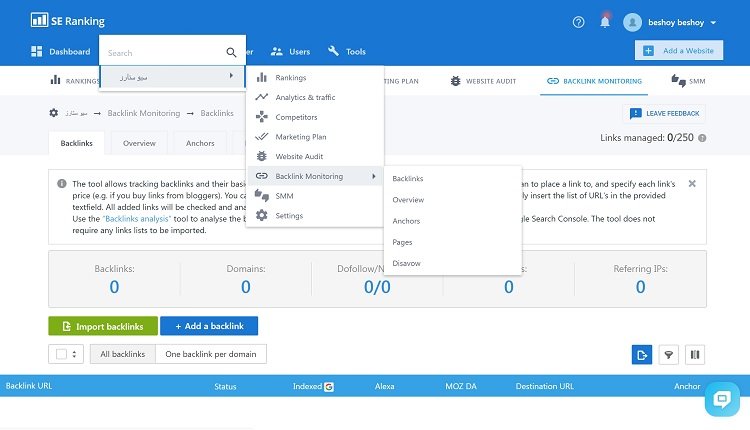Click the search magnifier icon
Image resolution: width=750 pixels, height=430 pixels.
point(232,52)
